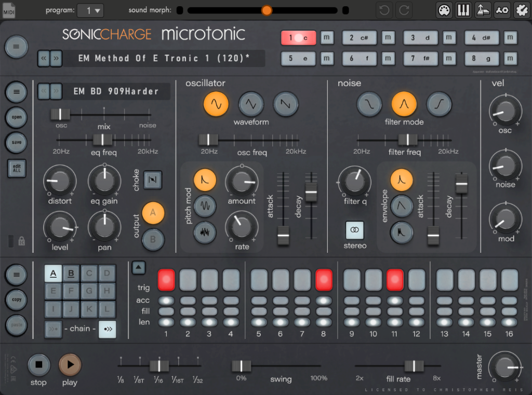Click the osc/noise mix slider handle
This screenshot has height=395, width=532.
60,114
